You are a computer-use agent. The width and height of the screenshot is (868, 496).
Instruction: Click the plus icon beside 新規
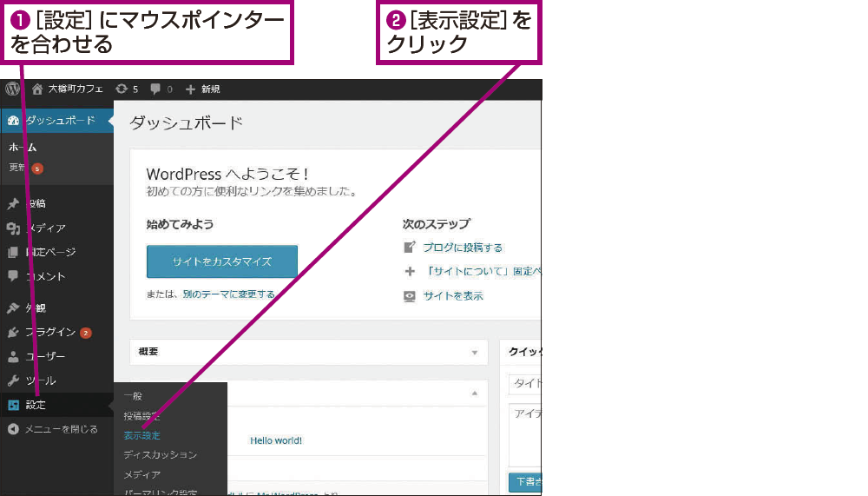click(190, 89)
